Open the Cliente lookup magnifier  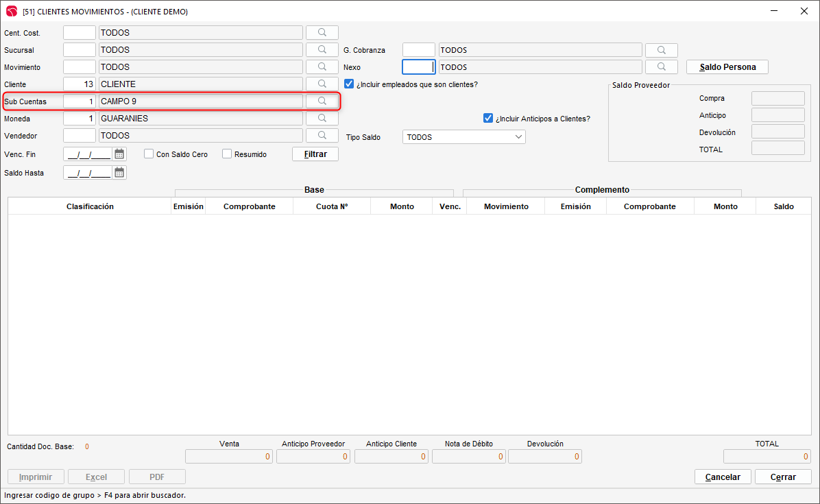pyautogui.click(x=322, y=84)
